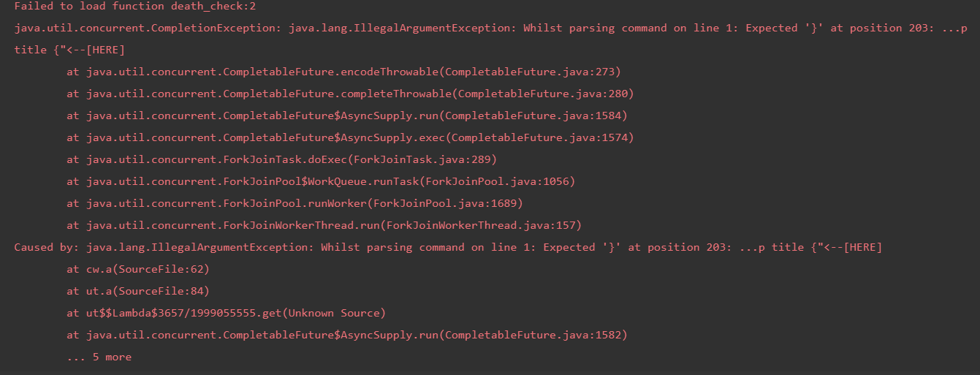Click the java.util.concurrent.CompletionException text
This screenshot has width=980, height=375.
(145, 29)
